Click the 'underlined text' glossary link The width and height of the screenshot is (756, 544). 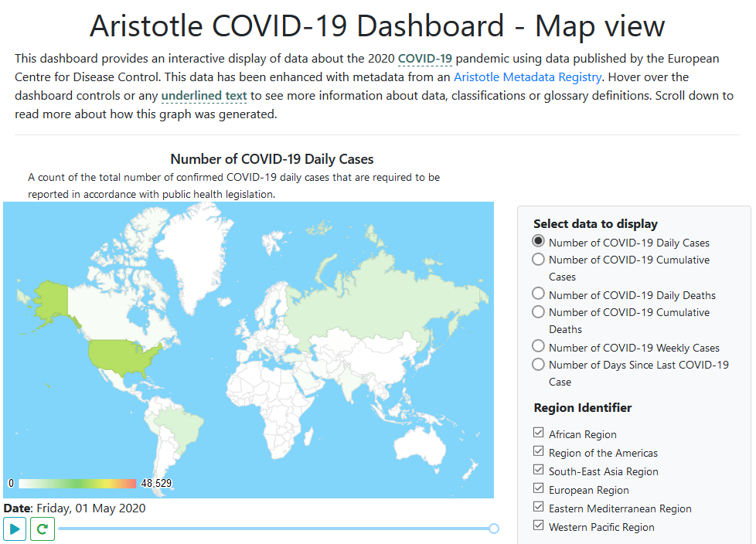coord(204,96)
